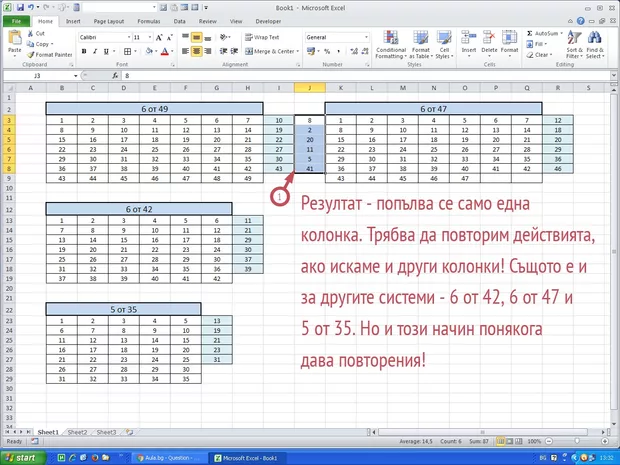Switch to Normal view in status bar
This screenshot has width=620, height=465.
pyautogui.click(x=501, y=441)
